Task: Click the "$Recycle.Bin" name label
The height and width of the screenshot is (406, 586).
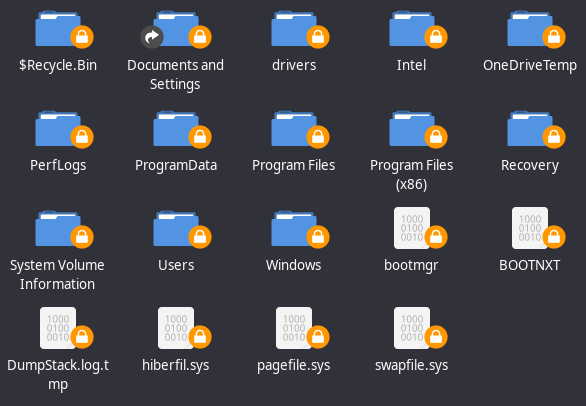Action: pos(58,65)
